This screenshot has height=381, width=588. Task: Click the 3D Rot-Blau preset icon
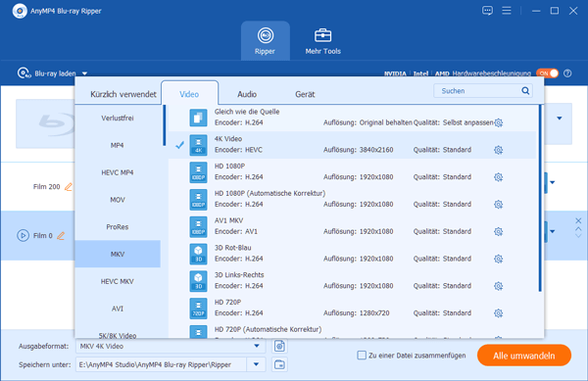[198, 254]
